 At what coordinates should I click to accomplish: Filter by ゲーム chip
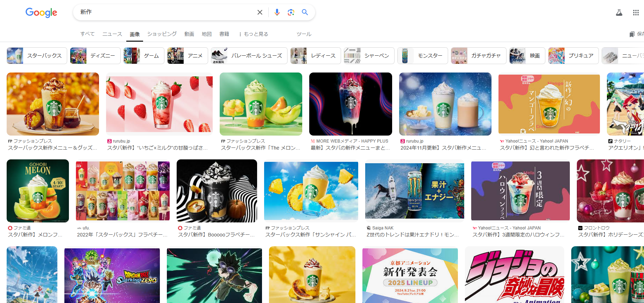(144, 56)
